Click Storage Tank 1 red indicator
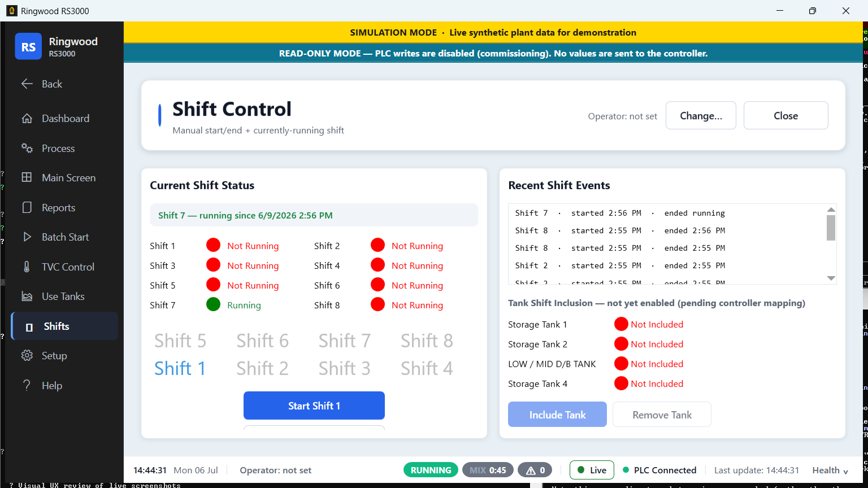 [621, 324]
